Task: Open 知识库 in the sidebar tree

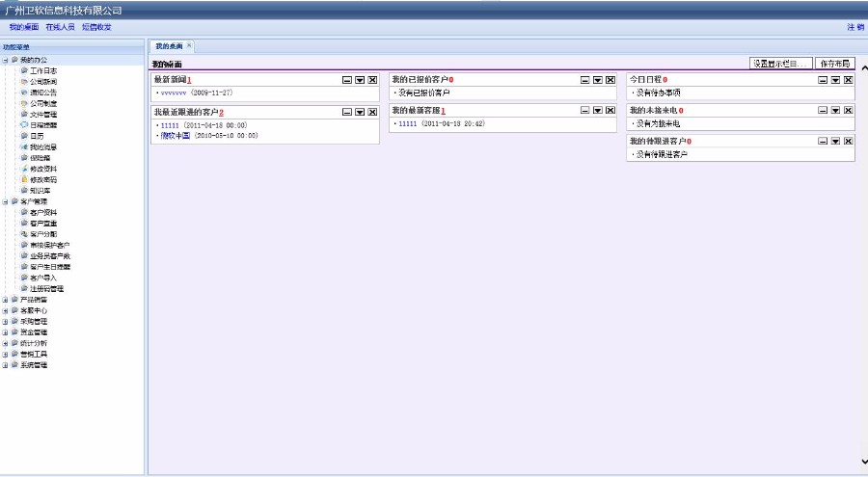Action: pyautogui.click(x=41, y=191)
